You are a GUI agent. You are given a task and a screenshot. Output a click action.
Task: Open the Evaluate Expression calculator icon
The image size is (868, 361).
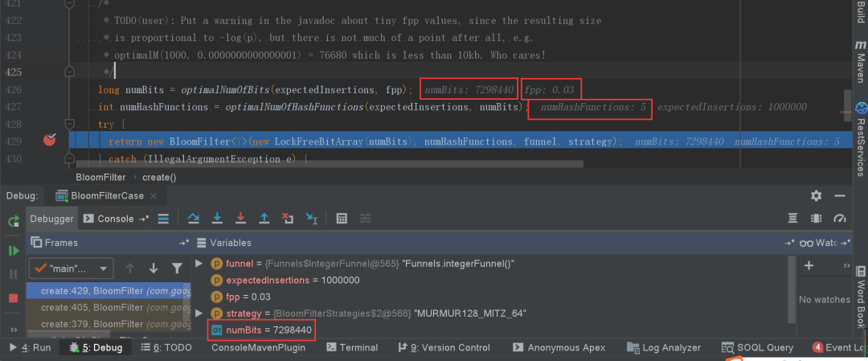click(342, 219)
